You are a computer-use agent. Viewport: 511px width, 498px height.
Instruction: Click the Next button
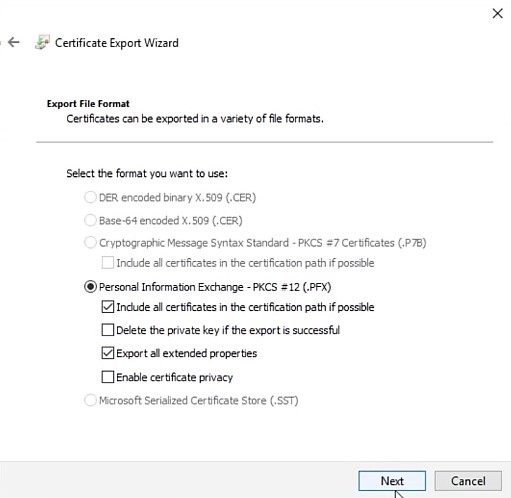(x=392, y=481)
